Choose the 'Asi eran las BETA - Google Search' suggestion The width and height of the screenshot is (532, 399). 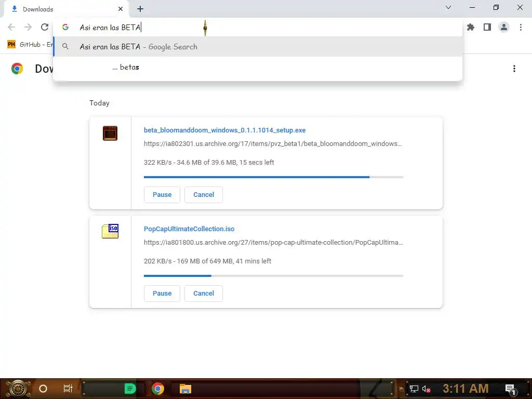click(x=258, y=46)
